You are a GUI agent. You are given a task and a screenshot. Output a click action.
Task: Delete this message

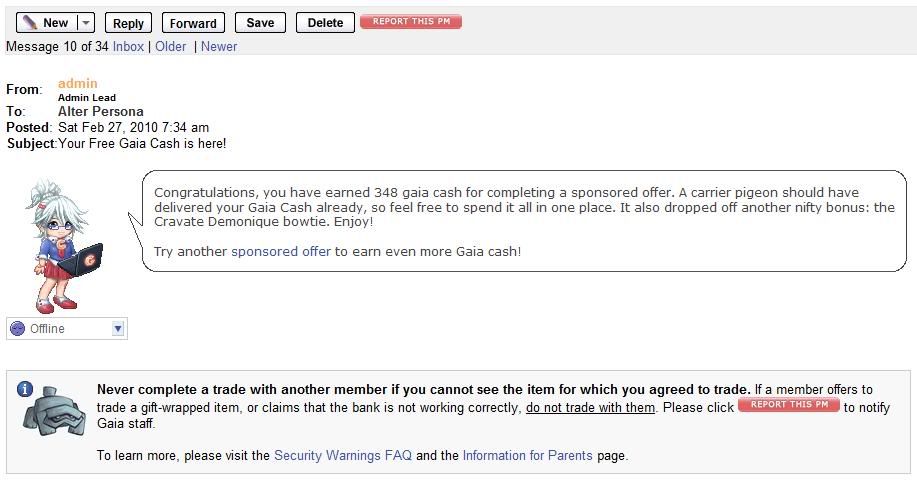point(325,23)
